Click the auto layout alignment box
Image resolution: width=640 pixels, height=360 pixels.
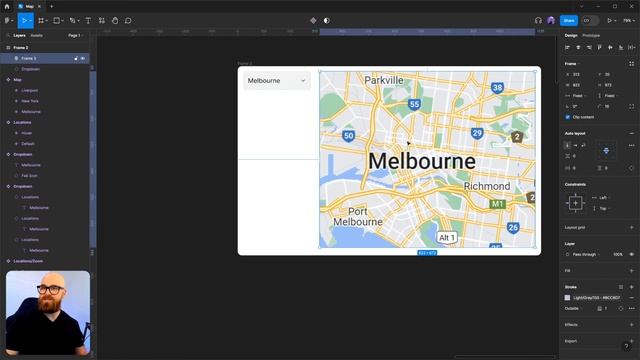click(x=606, y=151)
